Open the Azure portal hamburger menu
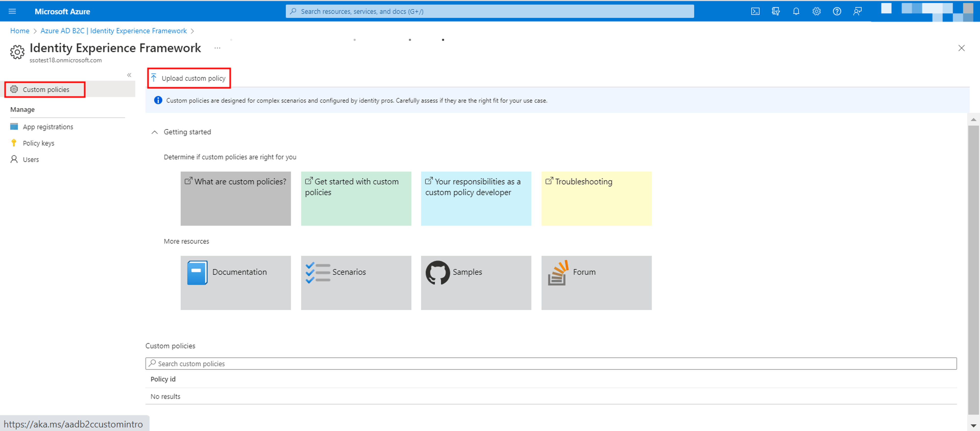 [12, 11]
